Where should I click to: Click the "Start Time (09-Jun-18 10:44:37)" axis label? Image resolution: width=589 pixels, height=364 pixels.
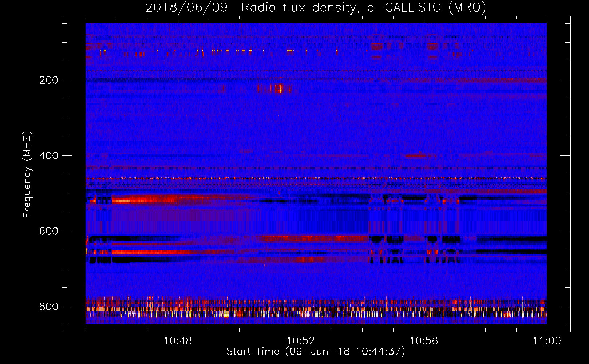tap(316, 352)
